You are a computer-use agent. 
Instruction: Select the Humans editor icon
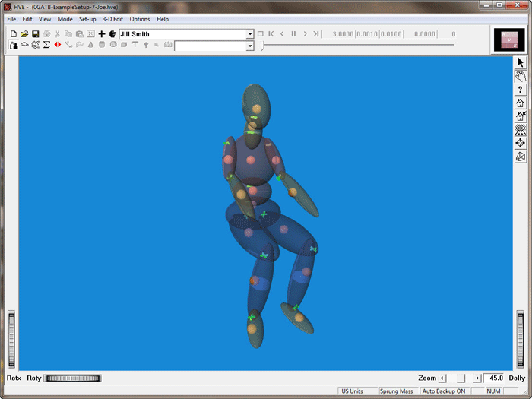point(14,45)
